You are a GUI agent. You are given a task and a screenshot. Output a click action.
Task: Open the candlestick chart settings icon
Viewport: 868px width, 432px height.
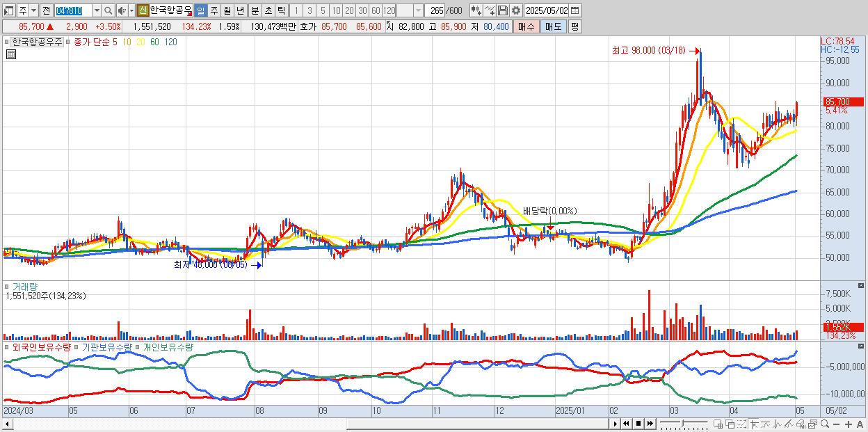point(476,11)
